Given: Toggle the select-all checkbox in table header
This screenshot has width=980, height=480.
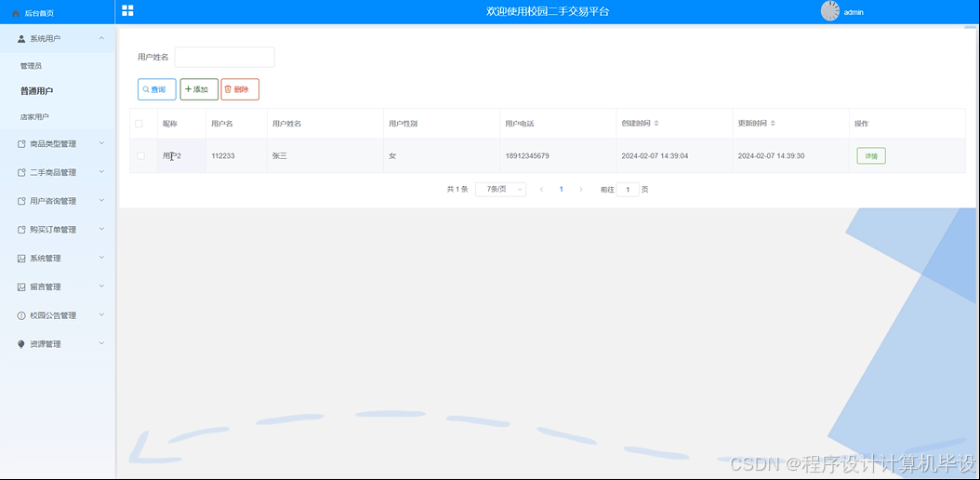Looking at the screenshot, I should (x=139, y=124).
